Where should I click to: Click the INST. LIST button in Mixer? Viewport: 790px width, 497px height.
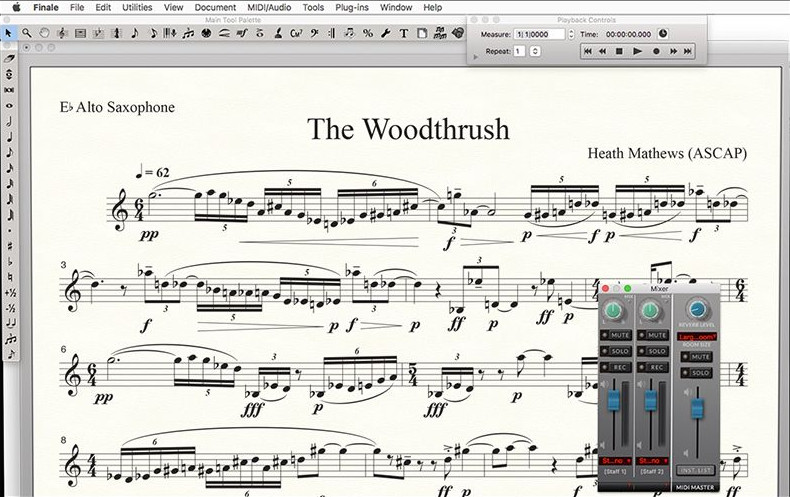coord(696,470)
